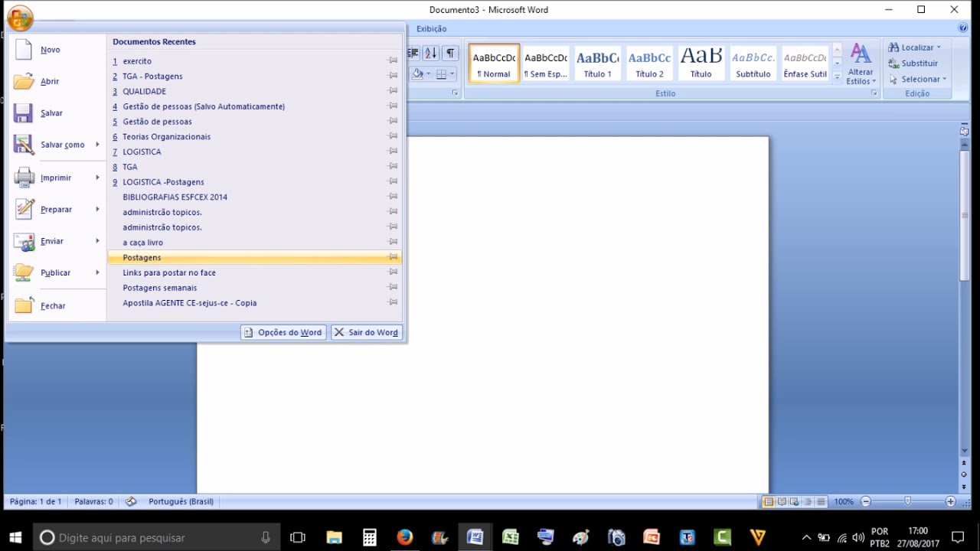Expand the styles gallery More arrow
Image resolution: width=980 pixels, height=551 pixels.
[x=837, y=77]
